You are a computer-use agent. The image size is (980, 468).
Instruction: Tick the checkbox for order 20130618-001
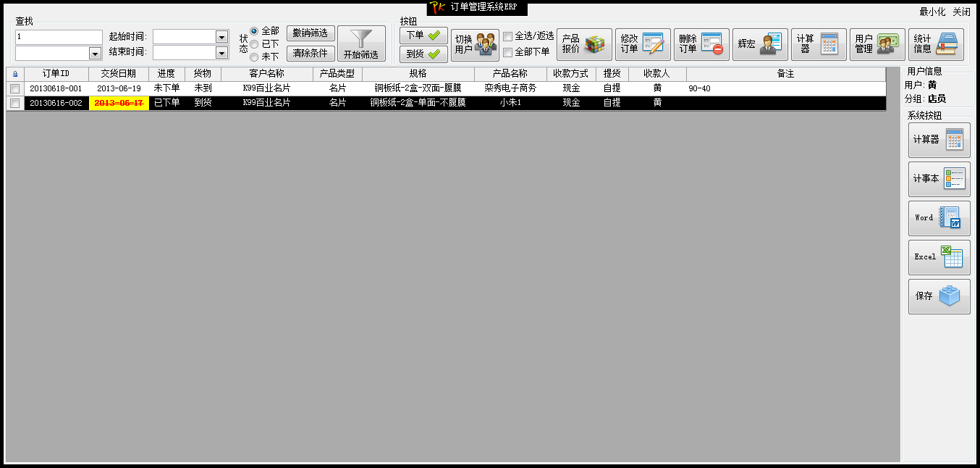coord(14,88)
